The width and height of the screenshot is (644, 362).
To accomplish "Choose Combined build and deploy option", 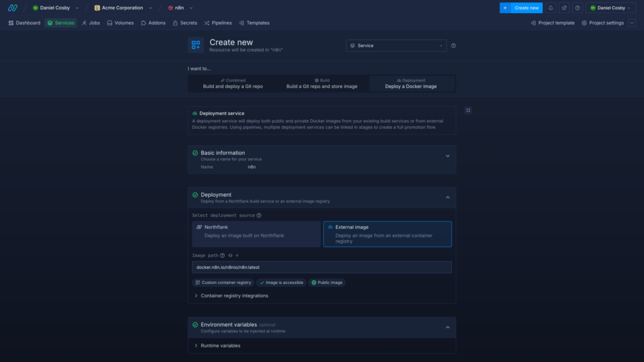I will coord(233,84).
